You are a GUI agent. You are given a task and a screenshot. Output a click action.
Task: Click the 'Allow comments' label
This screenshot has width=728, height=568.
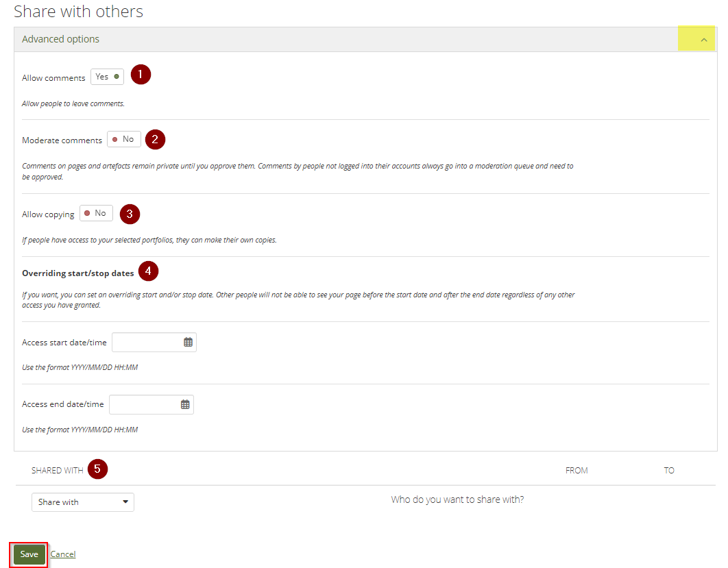[53, 78]
